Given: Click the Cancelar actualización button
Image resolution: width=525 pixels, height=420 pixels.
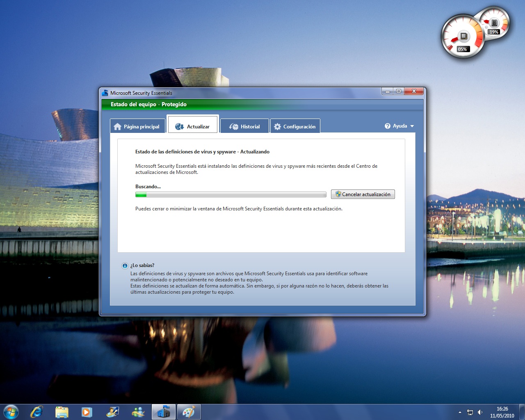Looking at the screenshot, I should (x=363, y=194).
